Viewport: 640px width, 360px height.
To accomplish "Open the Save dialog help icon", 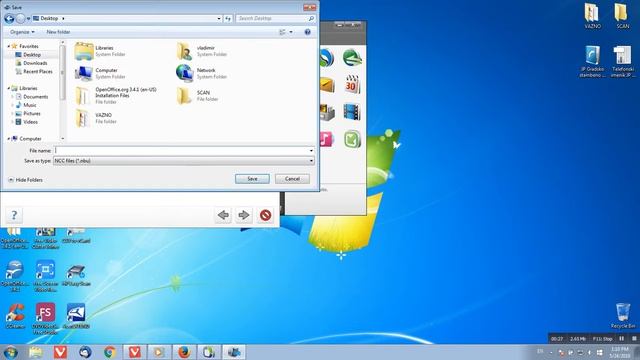I will tap(307, 32).
